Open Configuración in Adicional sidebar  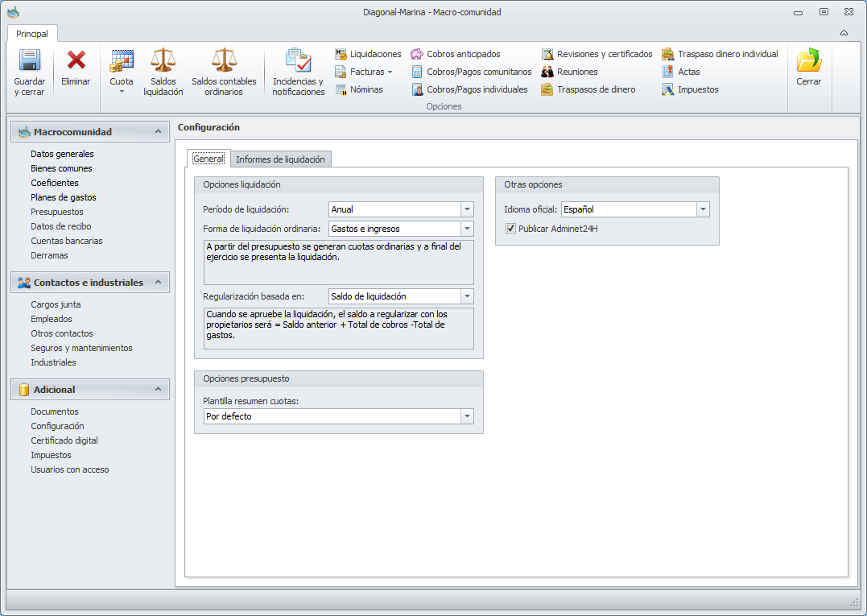57,426
